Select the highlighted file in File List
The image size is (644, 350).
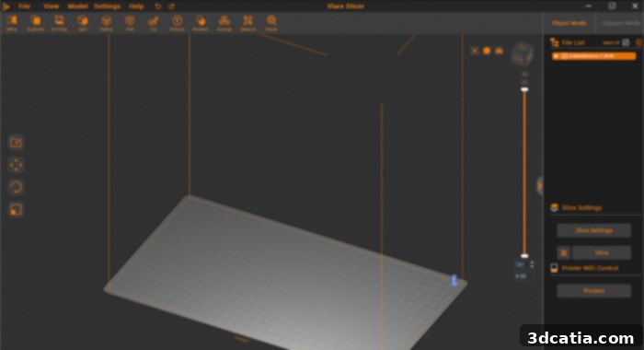point(594,56)
